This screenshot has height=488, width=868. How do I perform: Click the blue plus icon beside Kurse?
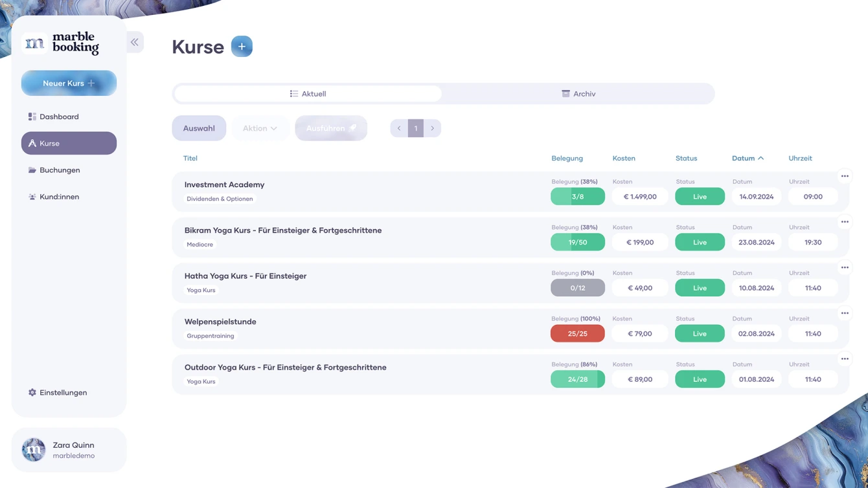[242, 47]
